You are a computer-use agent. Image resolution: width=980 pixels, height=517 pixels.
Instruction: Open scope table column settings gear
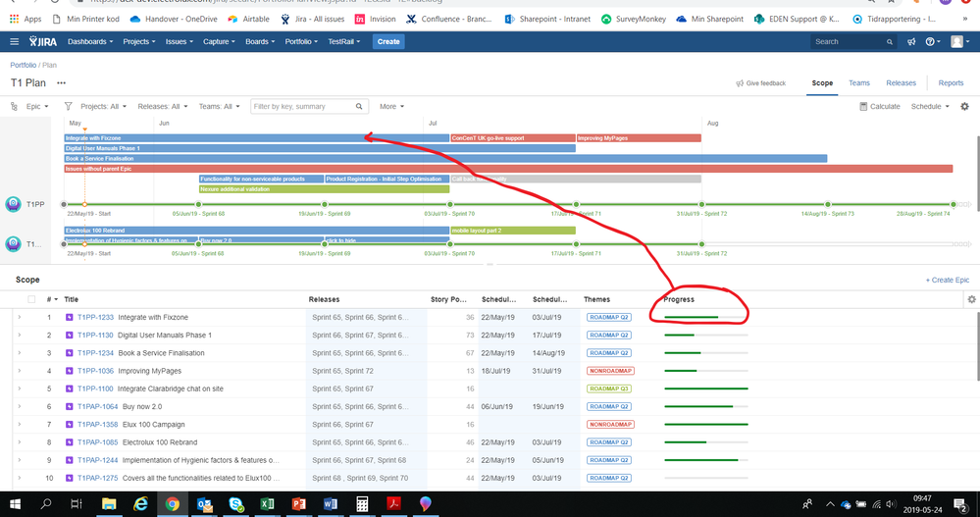tap(971, 299)
